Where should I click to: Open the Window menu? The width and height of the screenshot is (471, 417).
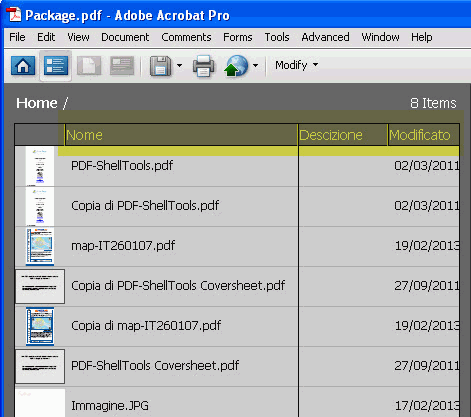[380, 37]
